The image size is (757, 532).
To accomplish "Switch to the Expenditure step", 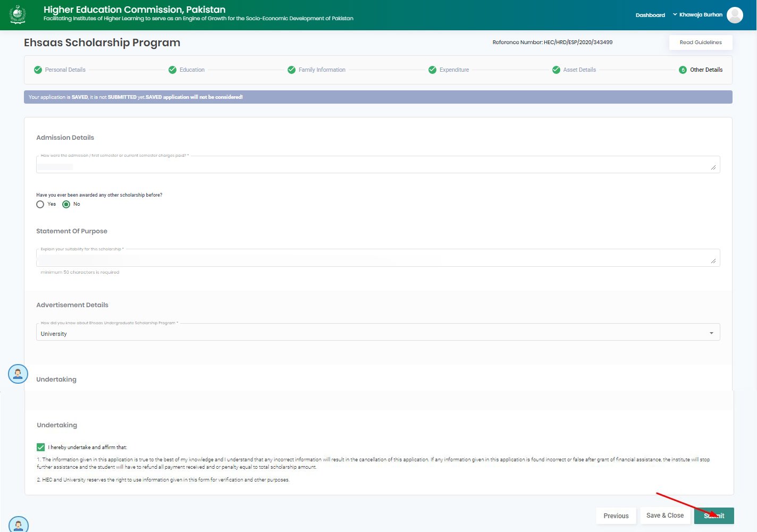I will point(449,70).
